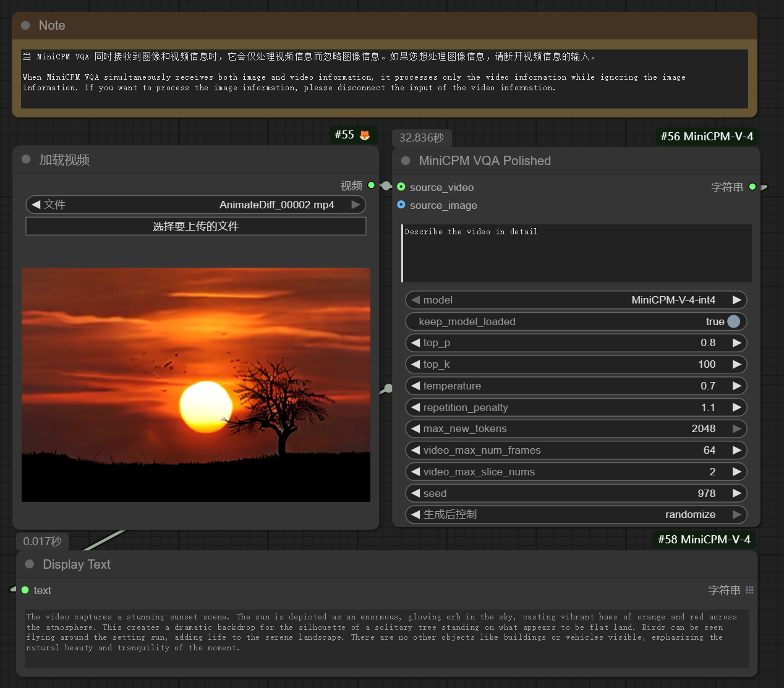Image resolution: width=784 pixels, height=688 pixels.
Task: Click the 32.836秒 execution time label
Action: (x=422, y=138)
